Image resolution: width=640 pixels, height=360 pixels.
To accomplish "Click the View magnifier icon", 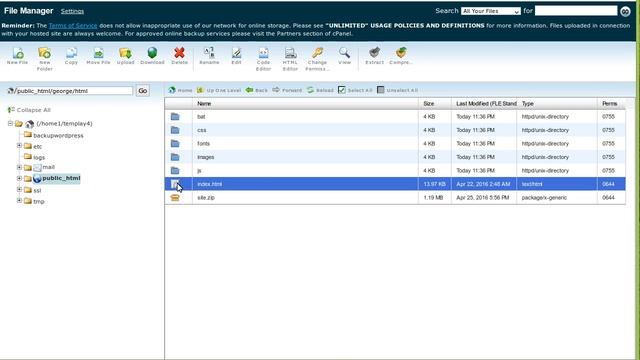I will [344, 56].
